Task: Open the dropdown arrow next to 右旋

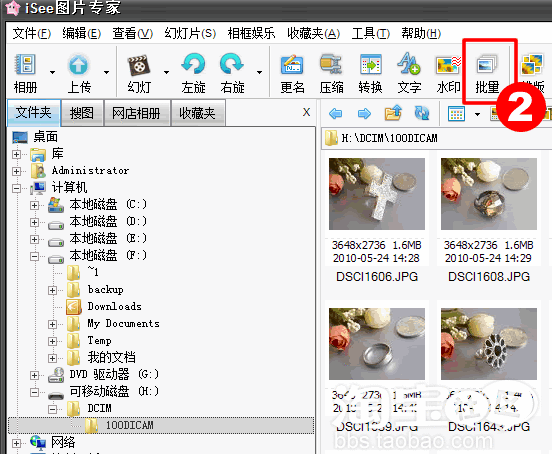Action: coord(259,72)
